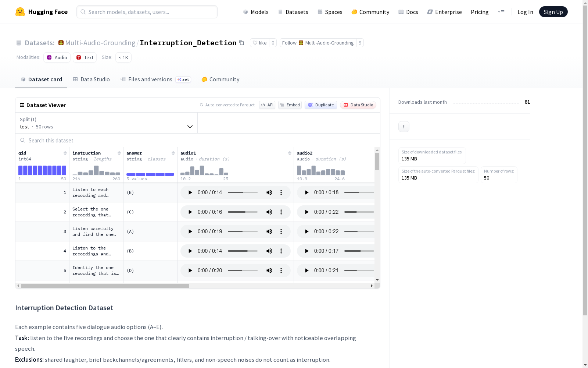
Task: Click the Log In link
Action: tap(525, 12)
